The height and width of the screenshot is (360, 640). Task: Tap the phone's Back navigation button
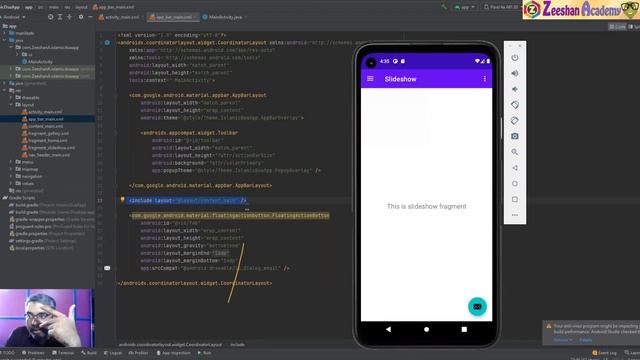tap(388, 329)
